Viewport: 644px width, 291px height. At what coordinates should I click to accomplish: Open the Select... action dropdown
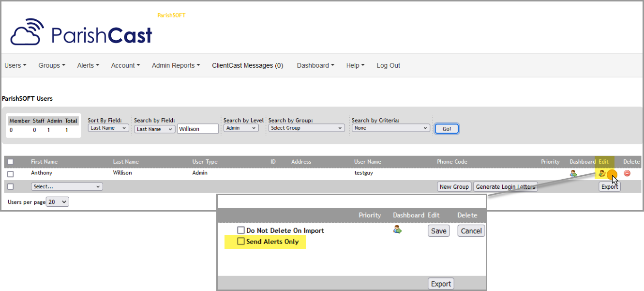coord(67,186)
